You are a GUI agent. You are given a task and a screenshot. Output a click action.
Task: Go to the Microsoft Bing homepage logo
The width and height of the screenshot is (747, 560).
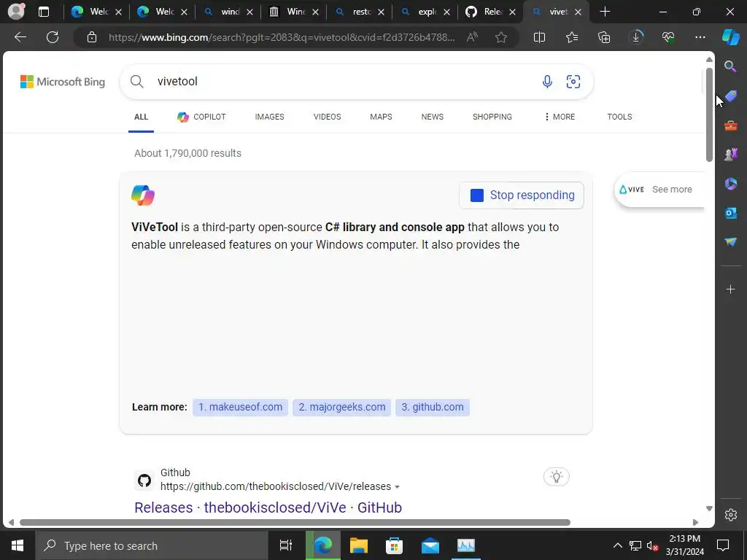tap(63, 82)
